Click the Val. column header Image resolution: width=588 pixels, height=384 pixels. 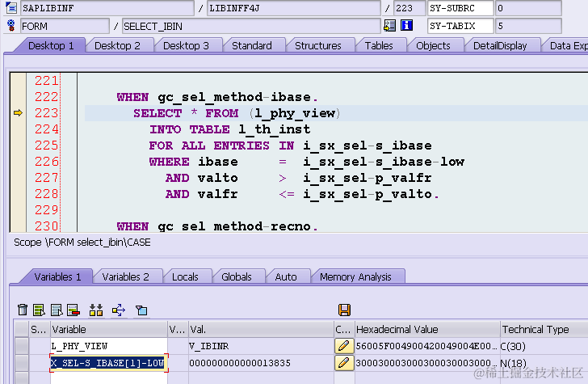[x=261, y=329]
